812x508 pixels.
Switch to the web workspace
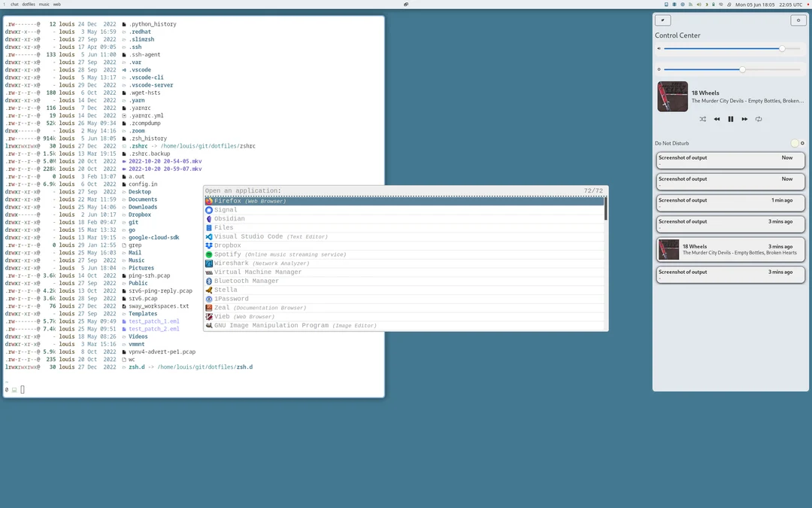[56, 4]
